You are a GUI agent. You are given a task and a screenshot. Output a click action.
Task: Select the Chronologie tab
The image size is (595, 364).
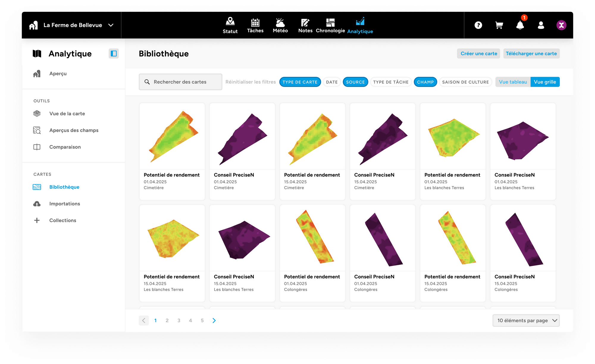pos(331,25)
